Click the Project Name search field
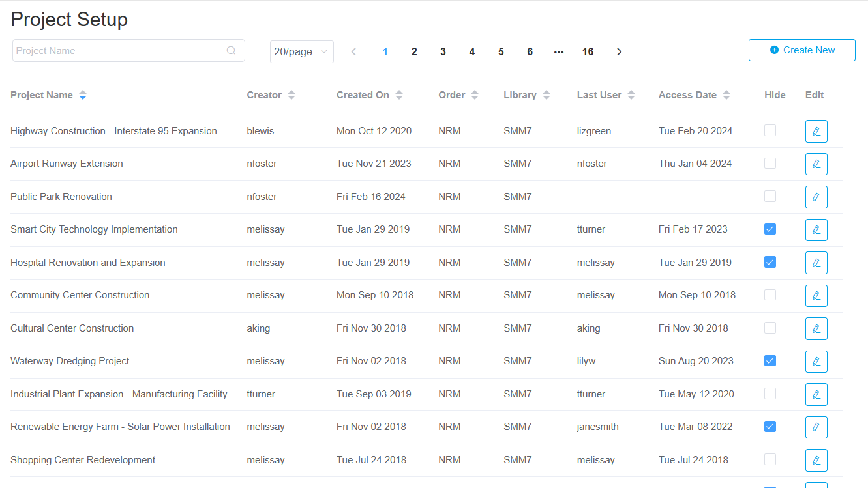Image resolution: width=868 pixels, height=488 pixels. (x=117, y=51)
